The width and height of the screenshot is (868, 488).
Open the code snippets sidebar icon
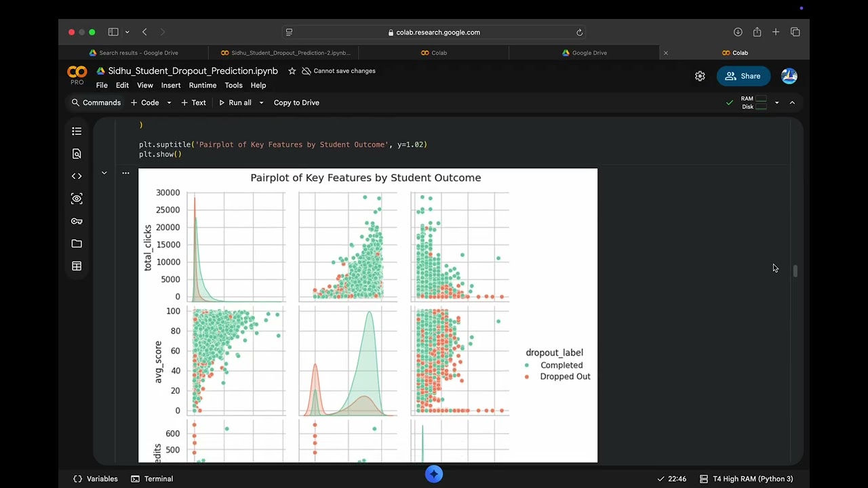tap(77, 176)
